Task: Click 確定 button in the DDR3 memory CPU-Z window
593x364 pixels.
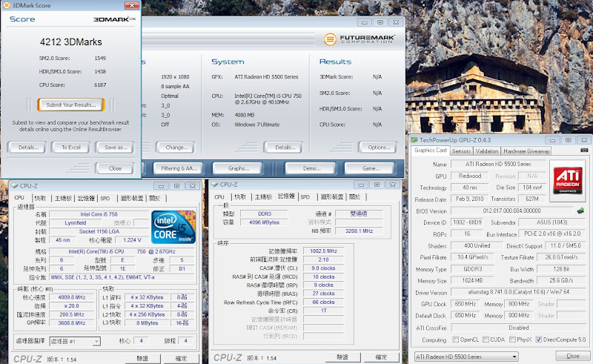Action: 381,357
